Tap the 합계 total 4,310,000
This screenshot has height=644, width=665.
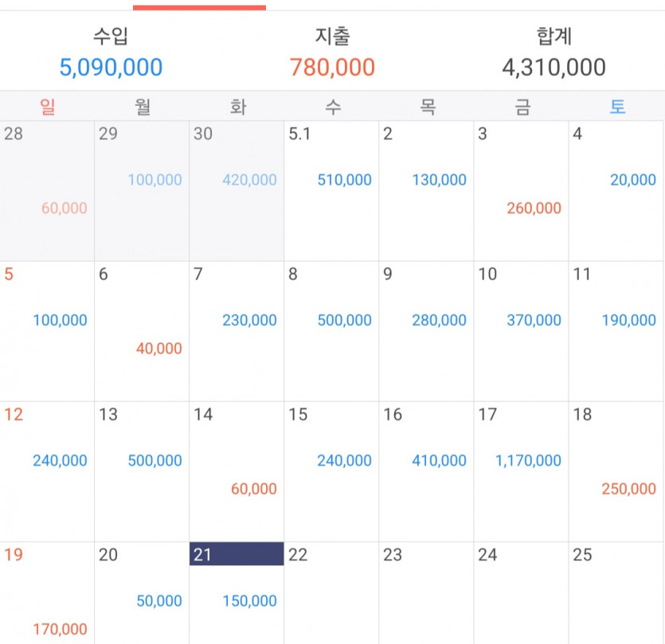click(554, 68)
